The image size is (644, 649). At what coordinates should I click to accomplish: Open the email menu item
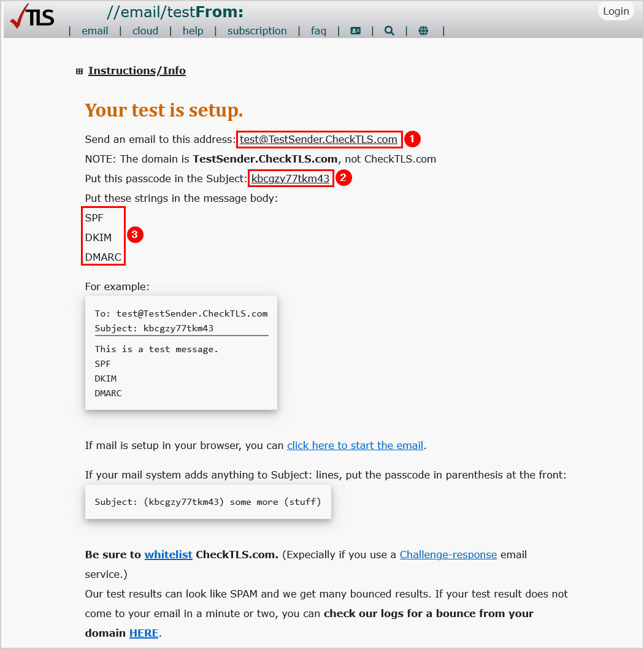tap(95, 31)
